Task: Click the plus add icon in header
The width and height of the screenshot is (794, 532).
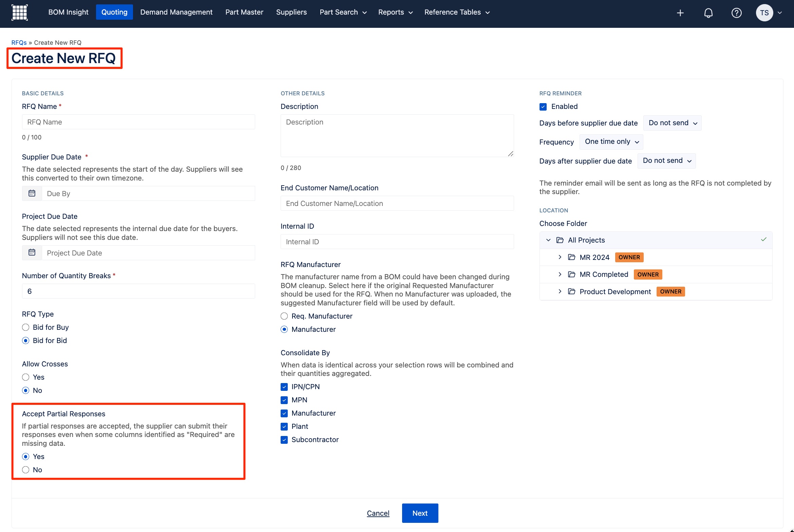Action: tap(680, 13)
